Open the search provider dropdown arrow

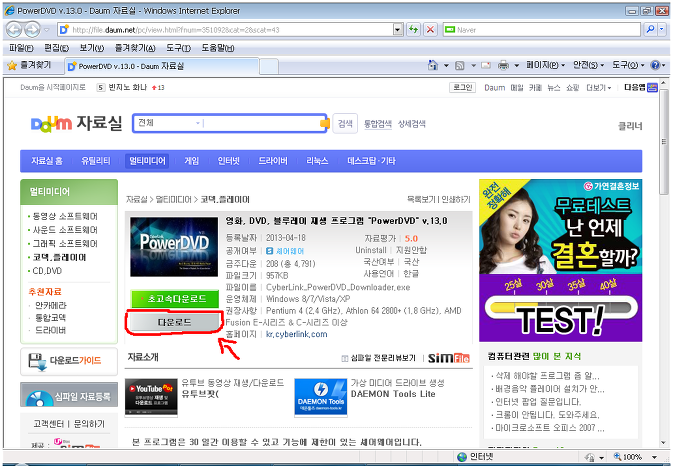pos(661,30)
